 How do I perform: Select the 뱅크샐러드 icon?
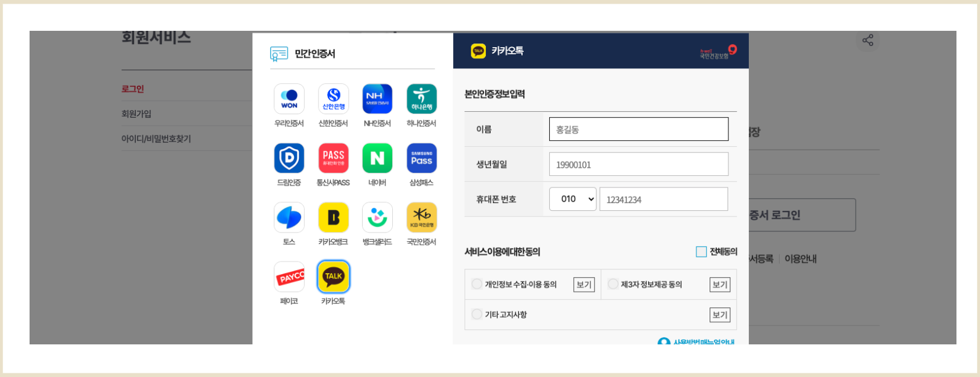pos(378,217)
